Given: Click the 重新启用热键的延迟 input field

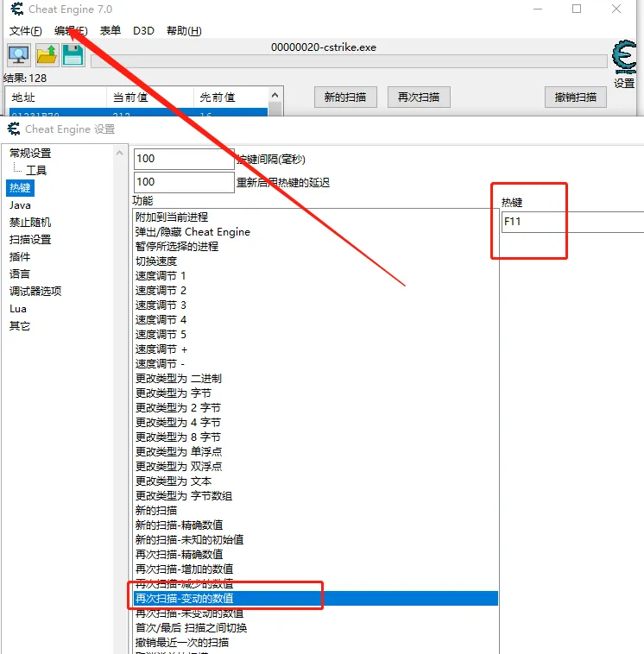Looking at the screenshot, I should point(184,182).
